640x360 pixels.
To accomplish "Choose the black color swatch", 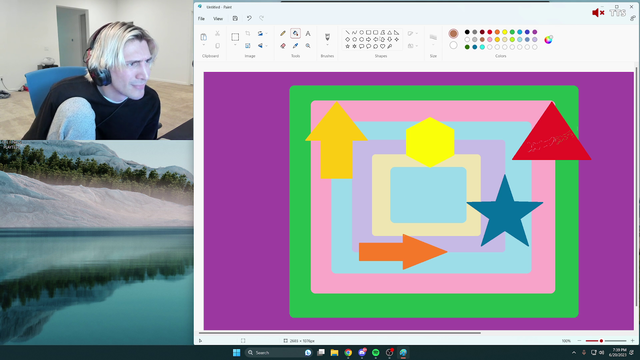I will pyautogui.click(x=467, y=32).
